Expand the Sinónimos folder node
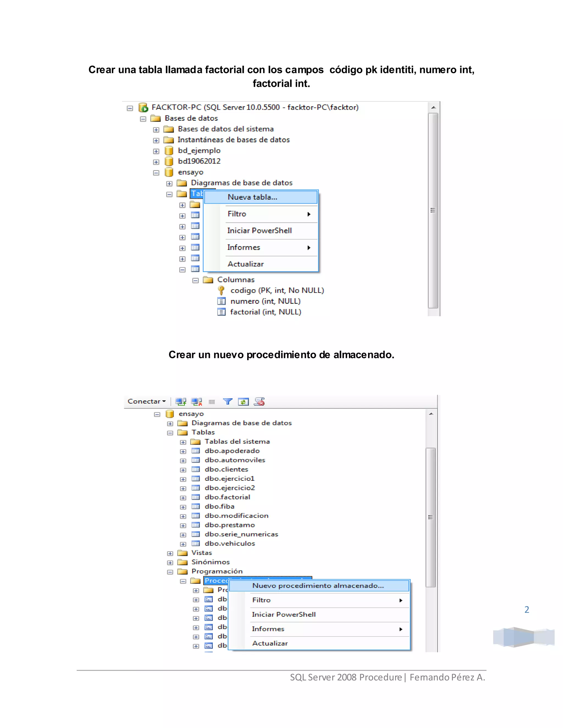Viewport: 563px width, 728px height. (170, 563)
